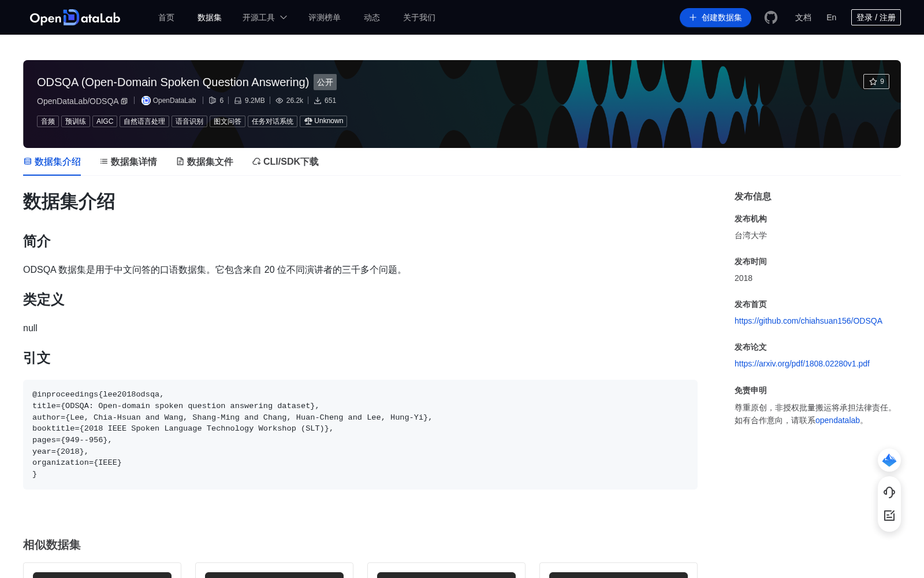
Task: Click the AIGC tag
Action: 105,121
